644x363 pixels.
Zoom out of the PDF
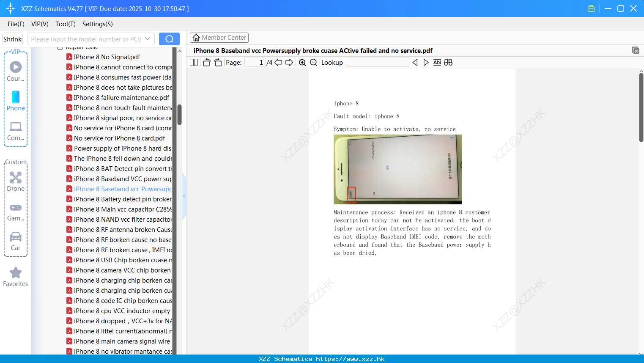pyautogui.click(x=314, y=62)
